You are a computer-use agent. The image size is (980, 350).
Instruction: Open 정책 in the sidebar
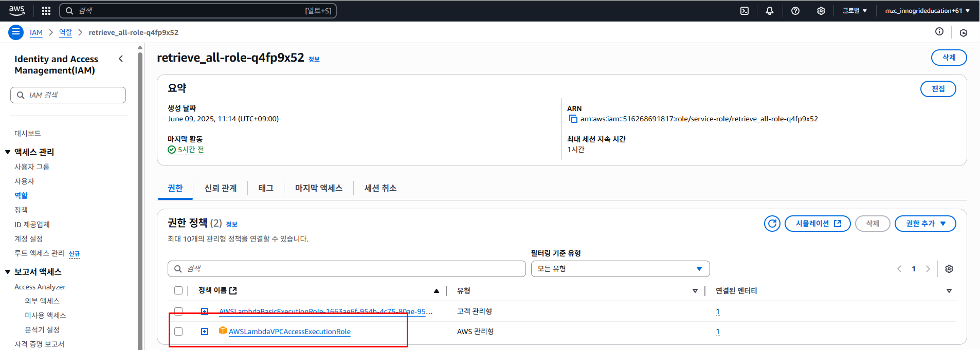click(x=21, y=210)
